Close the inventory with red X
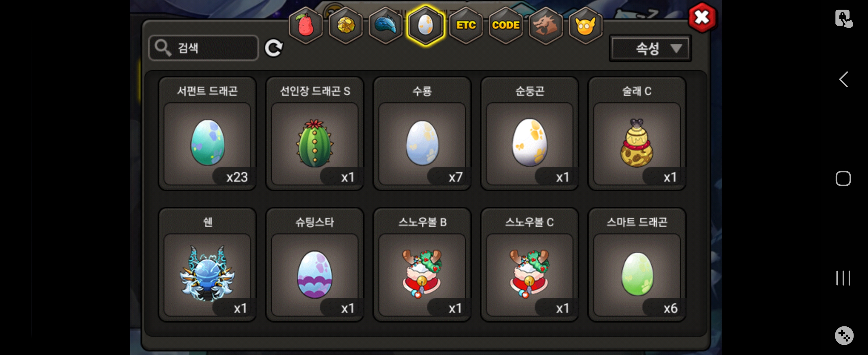The image size is (868, 355). 702,17
